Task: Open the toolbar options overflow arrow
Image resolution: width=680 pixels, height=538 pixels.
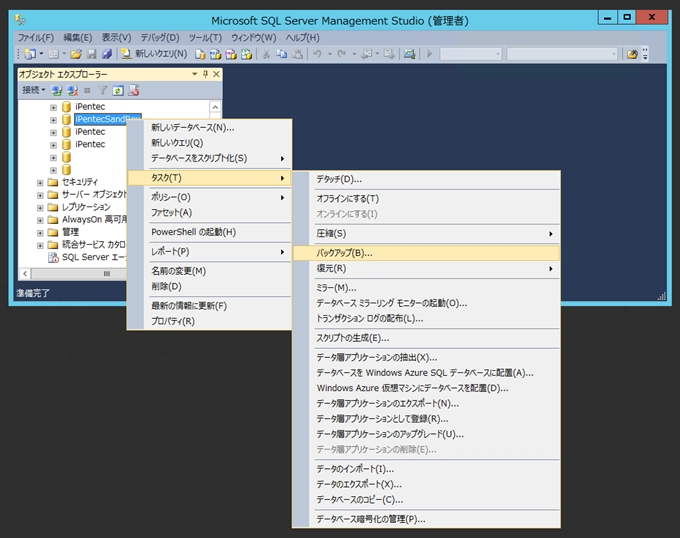Action: pos(645,54)
